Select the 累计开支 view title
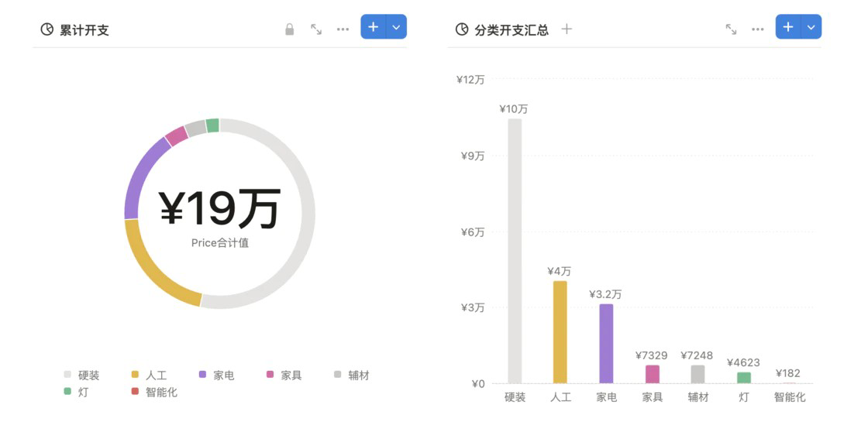868x439 pixels. coord(84,30)
